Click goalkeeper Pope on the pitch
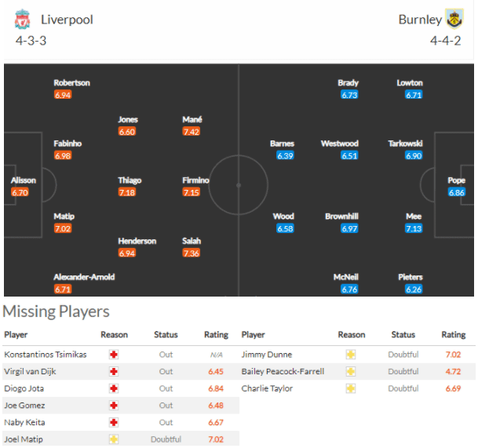The width and height of the screenshot is (478, 448). pos(456,180)
